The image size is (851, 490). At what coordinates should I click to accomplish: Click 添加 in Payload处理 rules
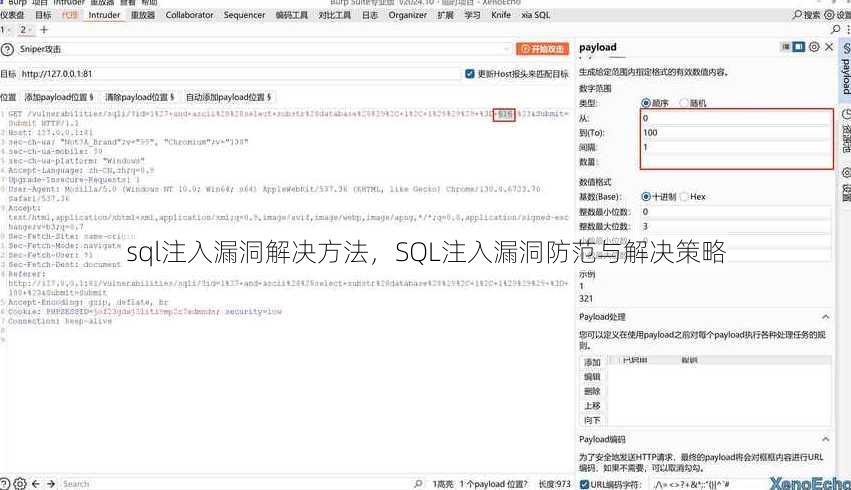tap(592, 362)
